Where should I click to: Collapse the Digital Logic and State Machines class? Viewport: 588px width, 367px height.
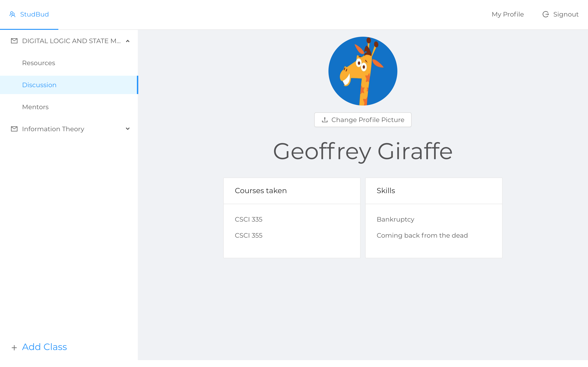[x=127, y=41]
